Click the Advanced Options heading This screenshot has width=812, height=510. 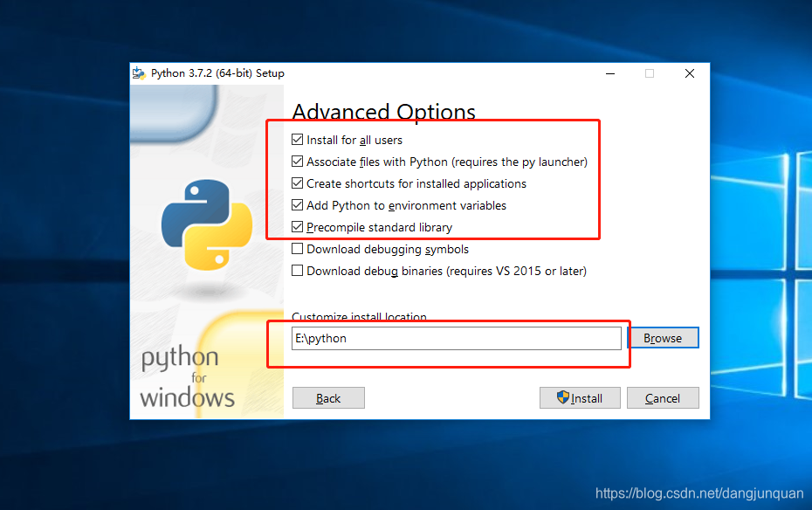coord(383,111)
